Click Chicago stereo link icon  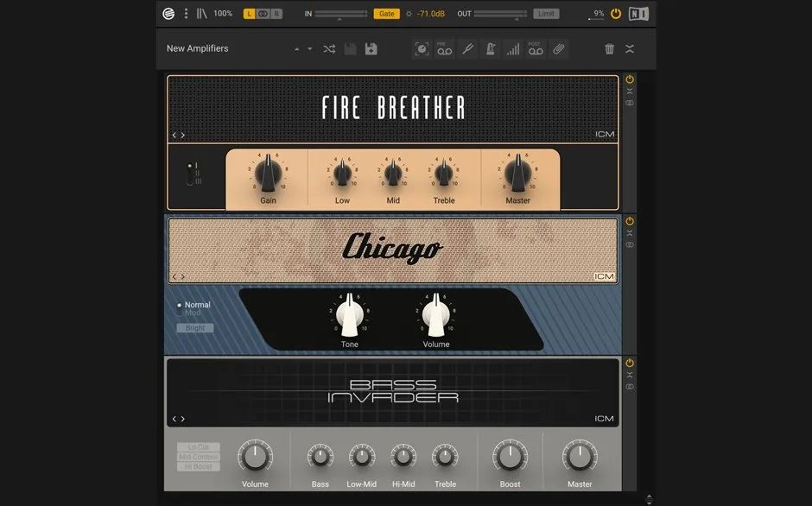pyautogui.click(x=630, y=244)
